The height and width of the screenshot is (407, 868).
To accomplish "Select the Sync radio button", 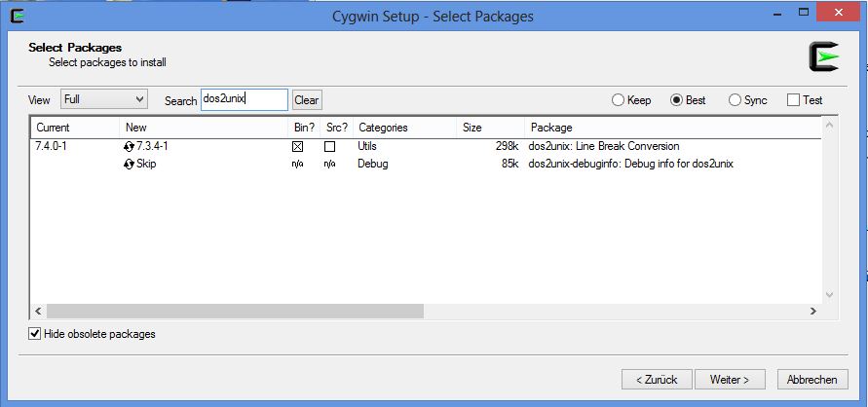I will click(735, 100).
